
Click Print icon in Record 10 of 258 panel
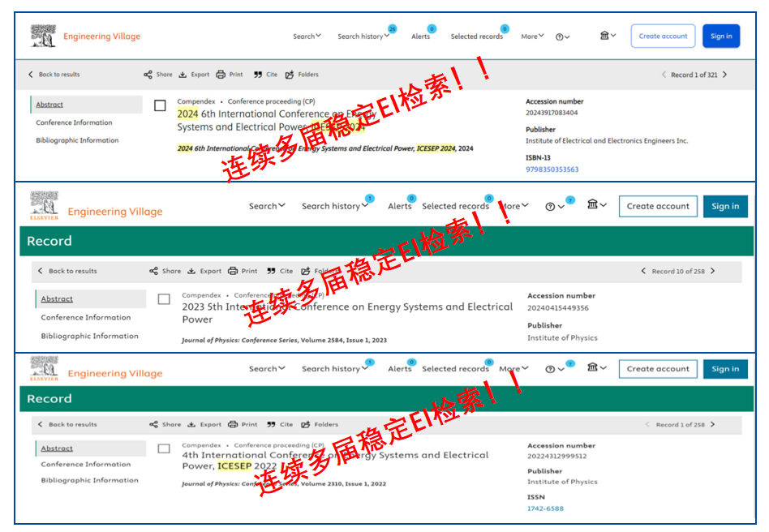(233, 271)
